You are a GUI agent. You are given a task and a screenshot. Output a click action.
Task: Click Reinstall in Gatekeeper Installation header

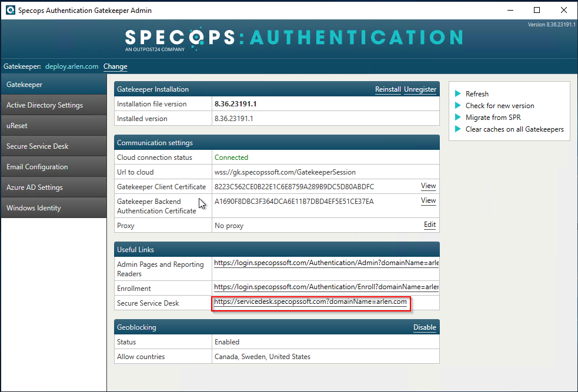tap(388, 89)
